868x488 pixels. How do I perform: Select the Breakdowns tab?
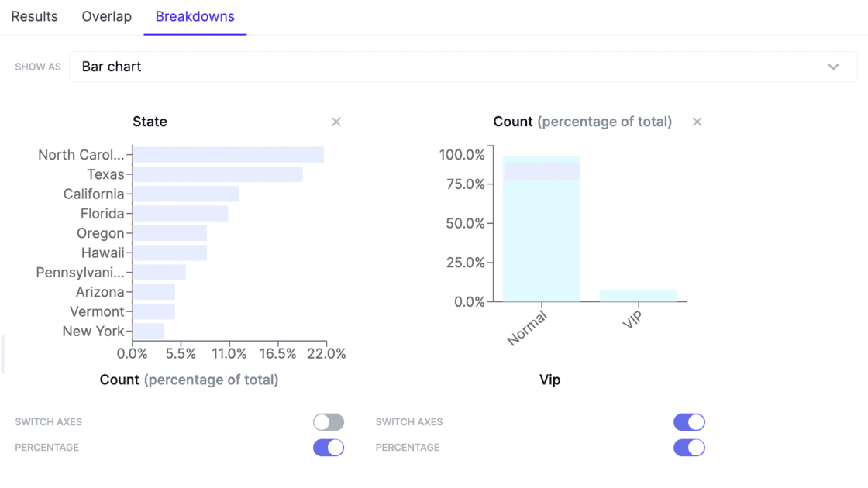[x=195, y=16]
